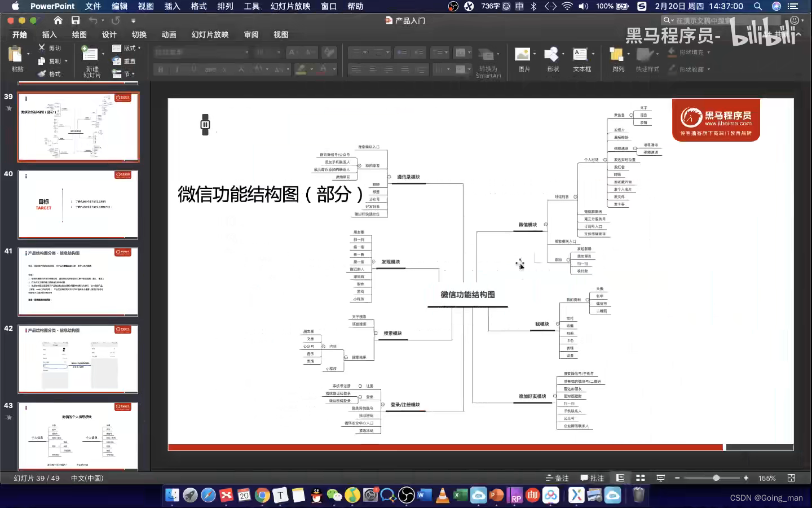Save the presentation with the floppy disk icon
The image size is (812, 508).
click(75, 20)
